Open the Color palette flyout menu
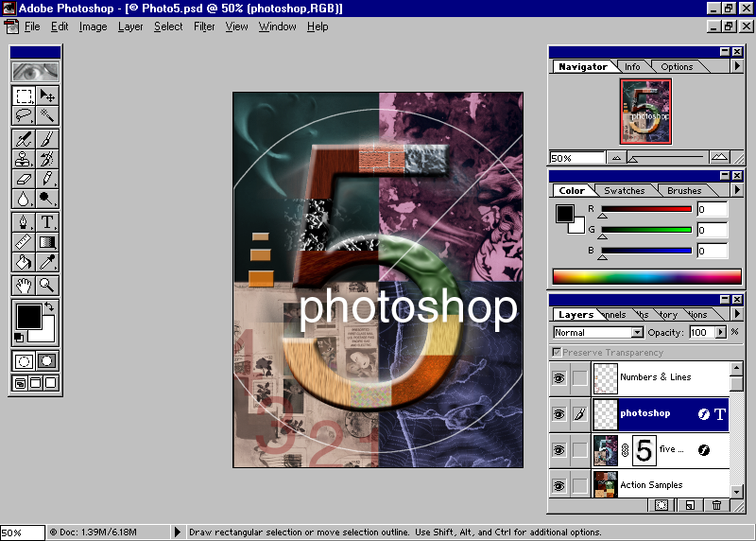The width and height of the screenshot is (756, 541). [737, 190]
